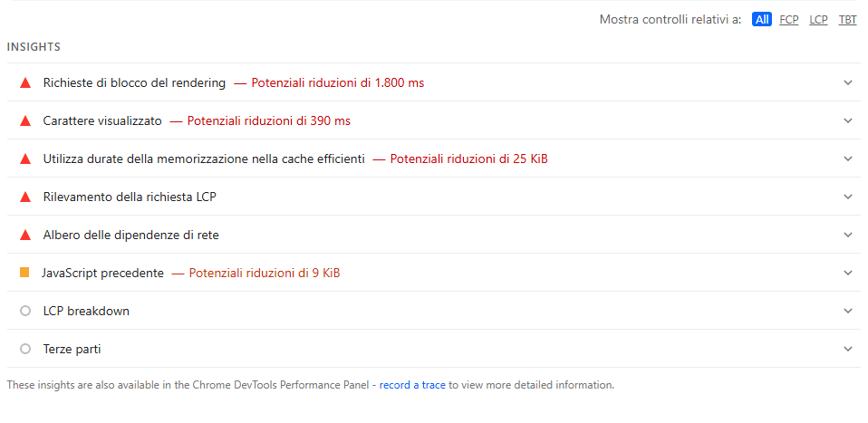
Task: Expand the Terze parti chevron
Action: point(848,349)
